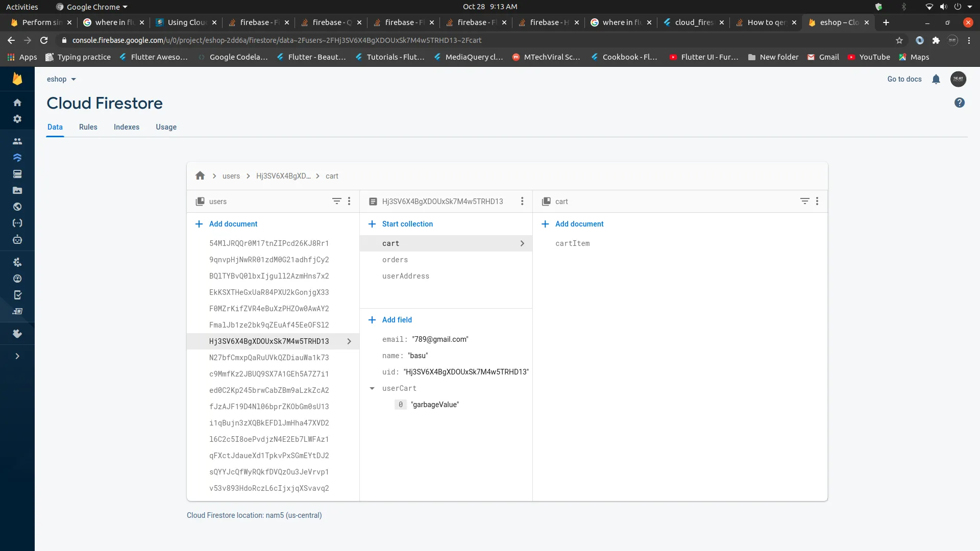Viewport: 980px width, 551px height.
Task: Expand the left sidebar navigation
Action: 17,356
